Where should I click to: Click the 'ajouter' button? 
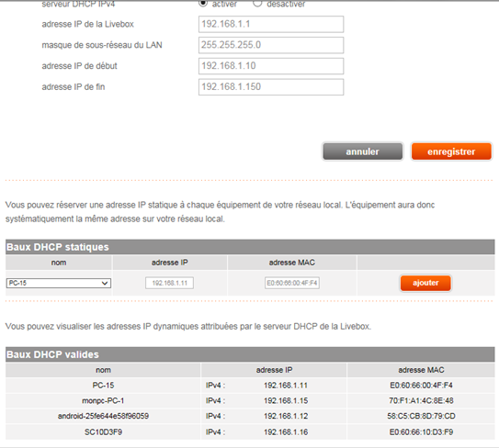coord(425,283)
